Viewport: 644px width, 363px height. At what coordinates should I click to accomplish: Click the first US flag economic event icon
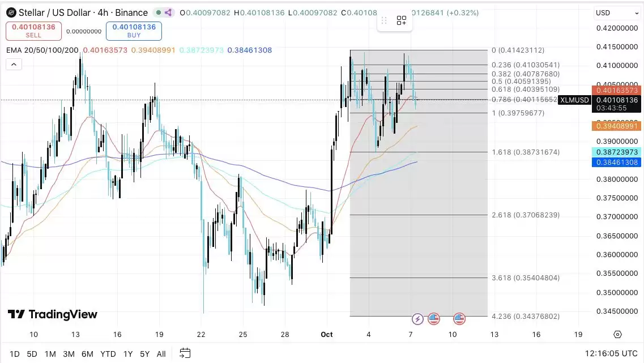(x=434, y=319)
